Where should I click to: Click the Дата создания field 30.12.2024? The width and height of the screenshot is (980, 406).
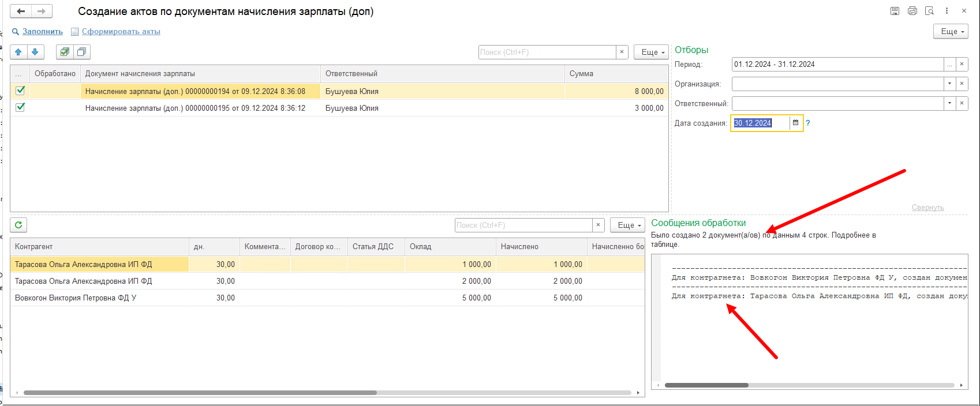[x=760, y=123]
